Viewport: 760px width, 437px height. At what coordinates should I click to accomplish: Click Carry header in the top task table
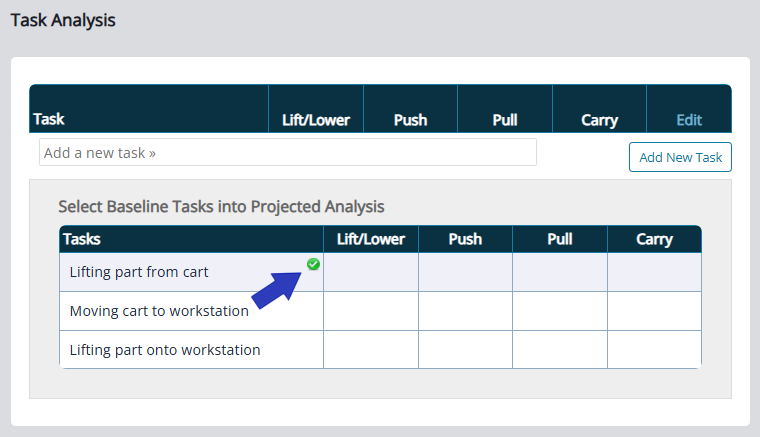599,120
